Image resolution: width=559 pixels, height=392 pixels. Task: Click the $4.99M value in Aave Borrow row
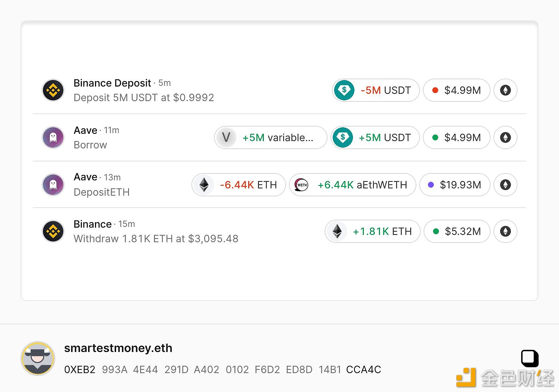coord(457,137)
